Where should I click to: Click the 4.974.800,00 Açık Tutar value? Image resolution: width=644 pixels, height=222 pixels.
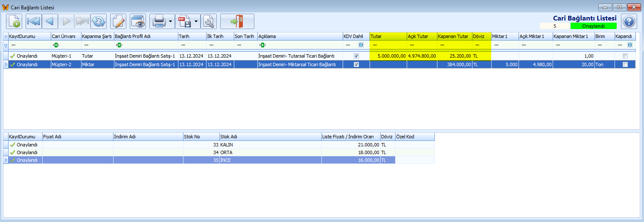(422, 56)
